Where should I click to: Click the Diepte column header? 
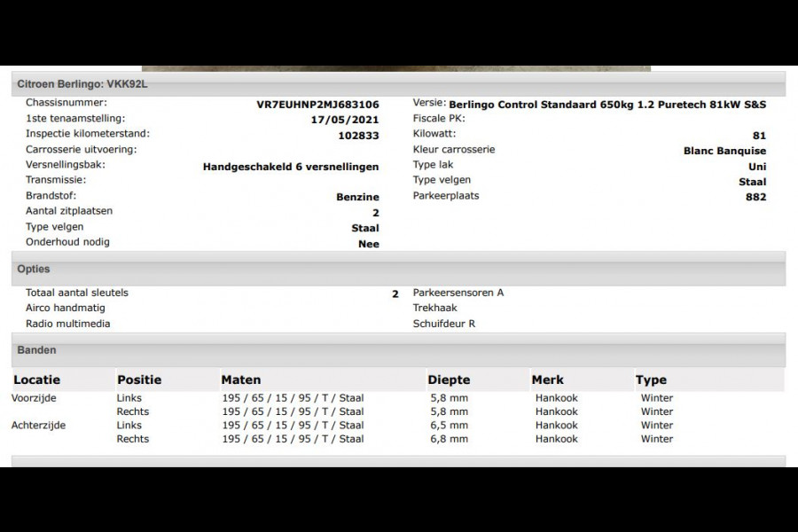pyautogui.click(x=449, y=379)
